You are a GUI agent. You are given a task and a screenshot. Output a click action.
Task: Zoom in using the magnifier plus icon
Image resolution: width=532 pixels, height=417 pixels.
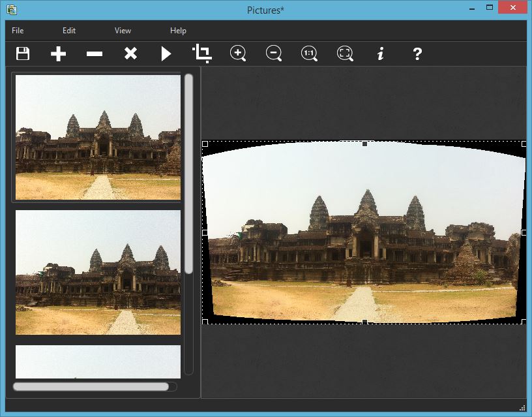coord(238,54)
